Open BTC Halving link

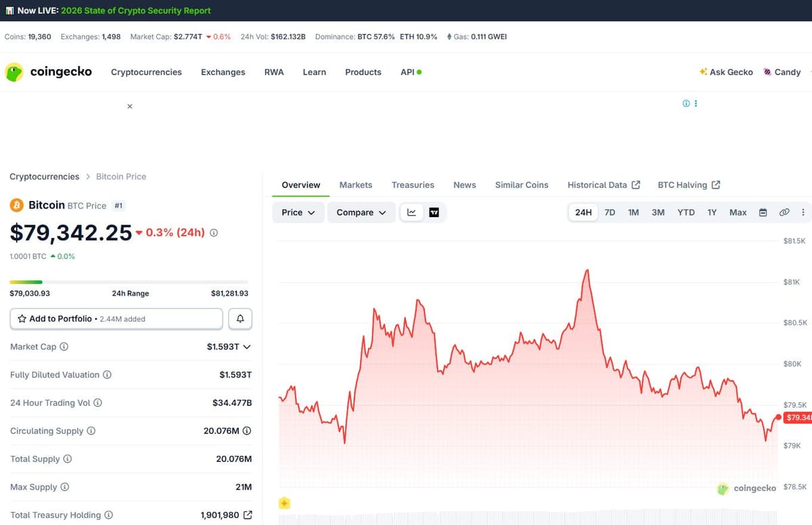point(689,185)
